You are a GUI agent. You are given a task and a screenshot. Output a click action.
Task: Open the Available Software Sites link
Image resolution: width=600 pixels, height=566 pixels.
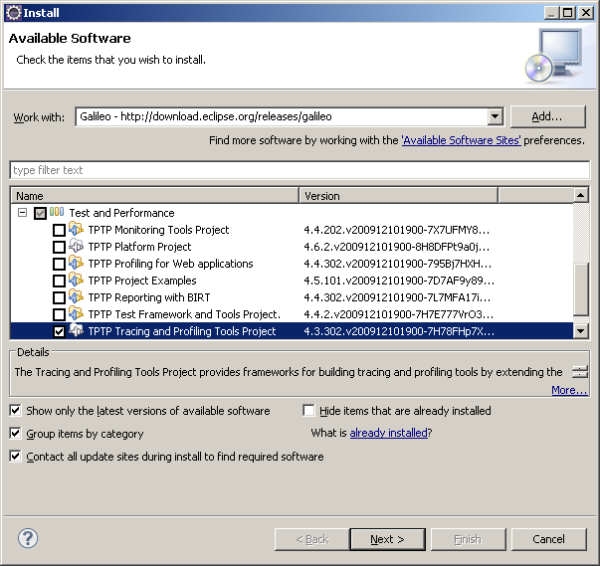pos(461,140)
